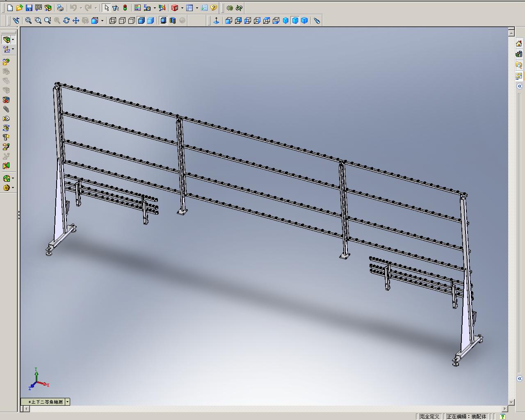The width and height of the screenshot is (525, 420).
Task: Click the view orientation axis triad
Action: (39, 379)
